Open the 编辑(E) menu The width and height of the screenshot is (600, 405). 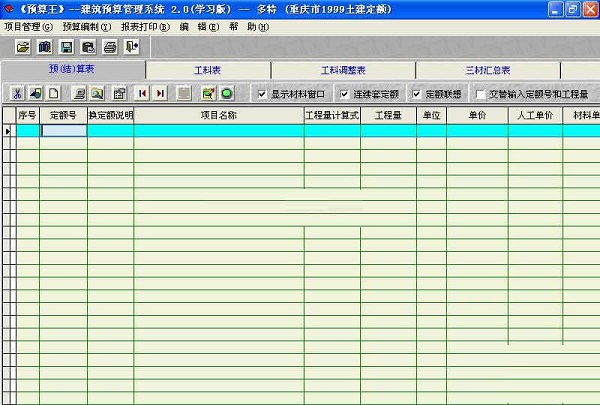coord(199,27)
